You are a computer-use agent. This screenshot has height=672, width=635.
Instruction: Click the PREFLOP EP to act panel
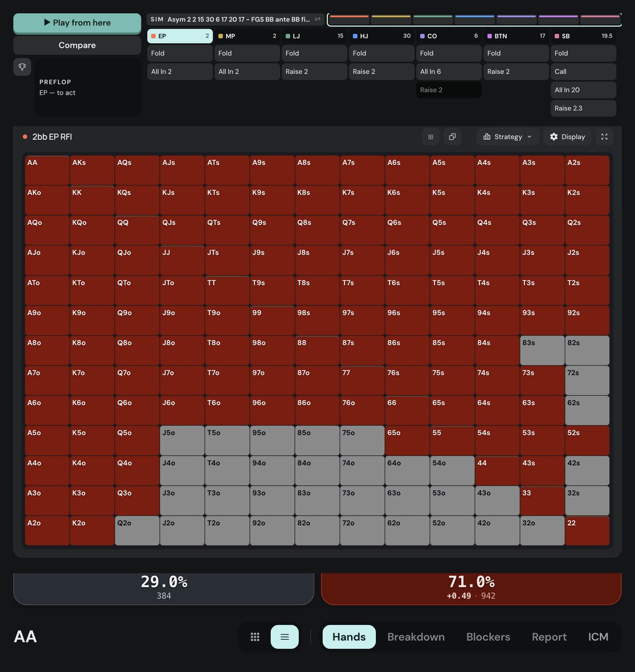tap(88, 87)
